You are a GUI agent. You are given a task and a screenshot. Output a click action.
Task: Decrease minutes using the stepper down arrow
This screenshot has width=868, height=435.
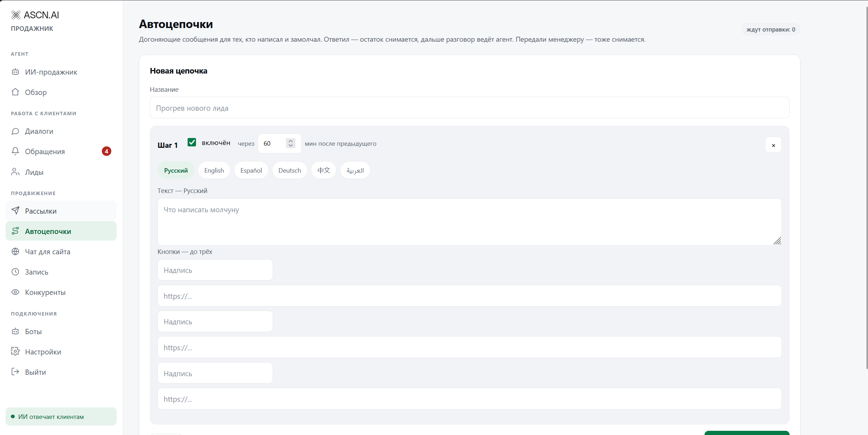click(290, 145)
